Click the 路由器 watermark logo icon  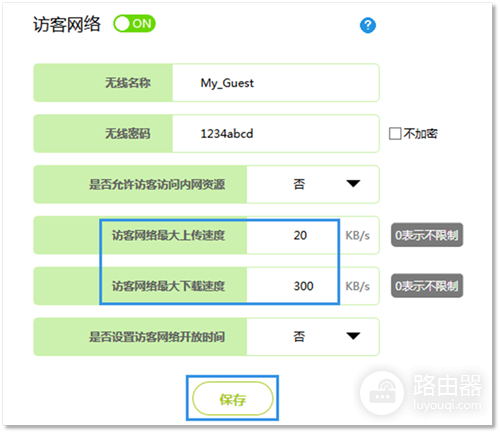[x=382, y=393]
